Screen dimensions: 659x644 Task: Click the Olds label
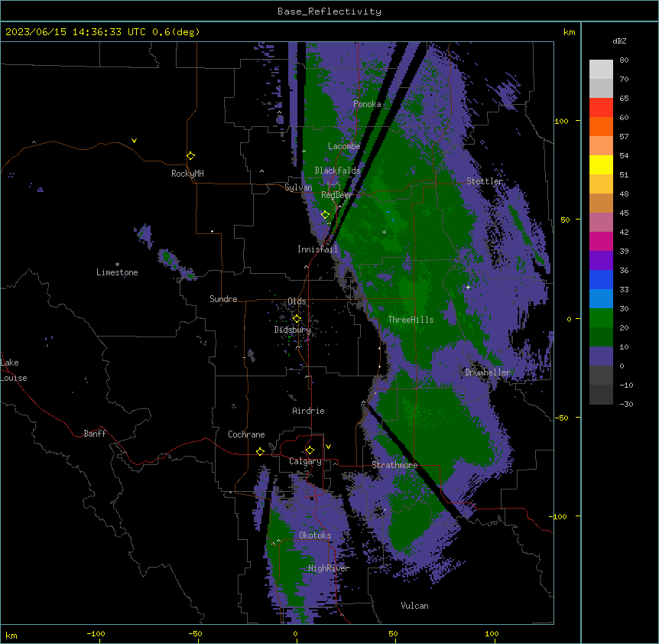click(x=297, y=301)
